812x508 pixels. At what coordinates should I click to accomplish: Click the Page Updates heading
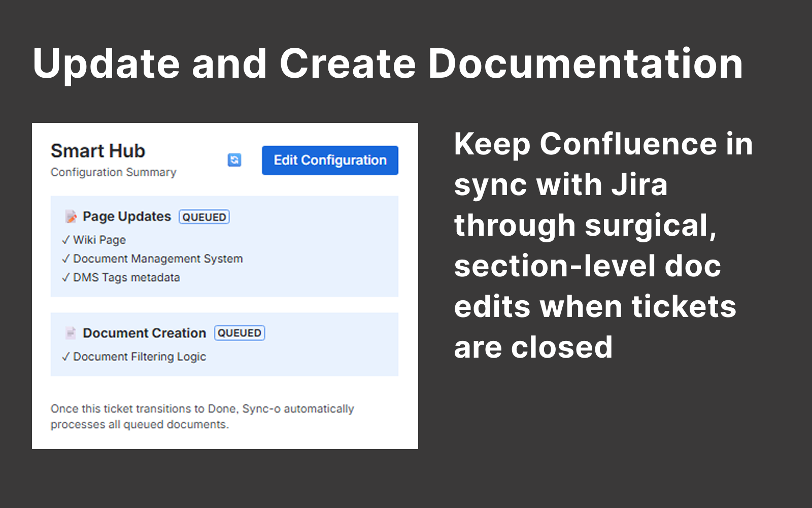coord(127,217)
